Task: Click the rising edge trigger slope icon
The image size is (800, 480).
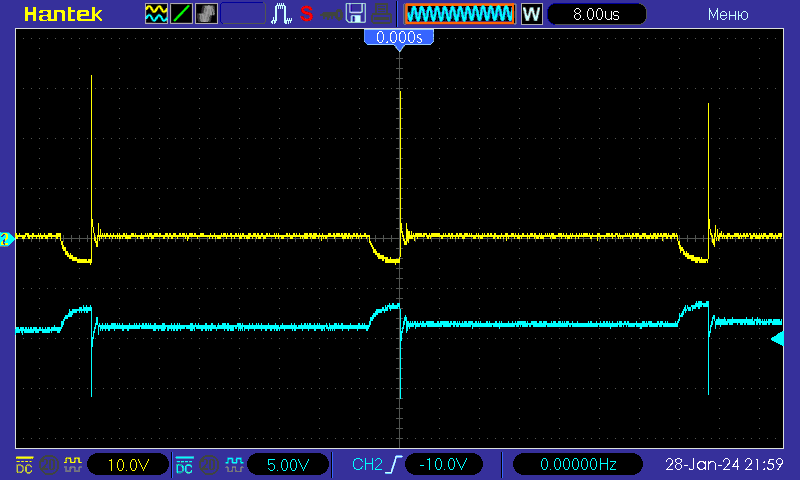Action: (394, 465)
